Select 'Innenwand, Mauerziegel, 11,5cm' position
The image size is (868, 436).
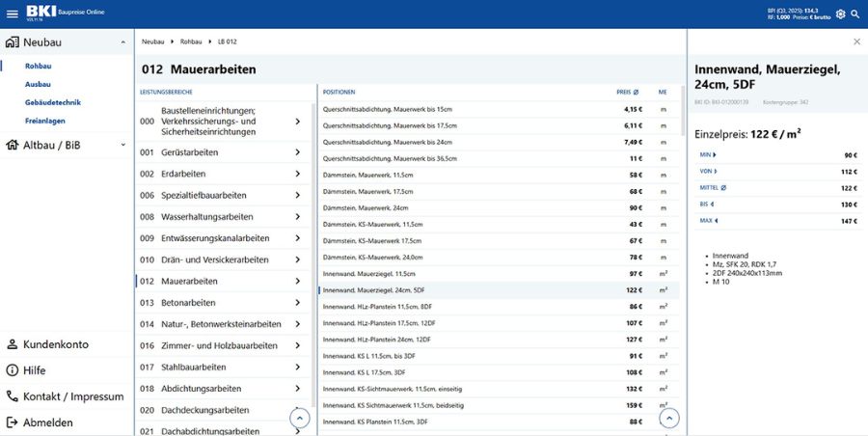pyautogui.click(x=499, y=274)
